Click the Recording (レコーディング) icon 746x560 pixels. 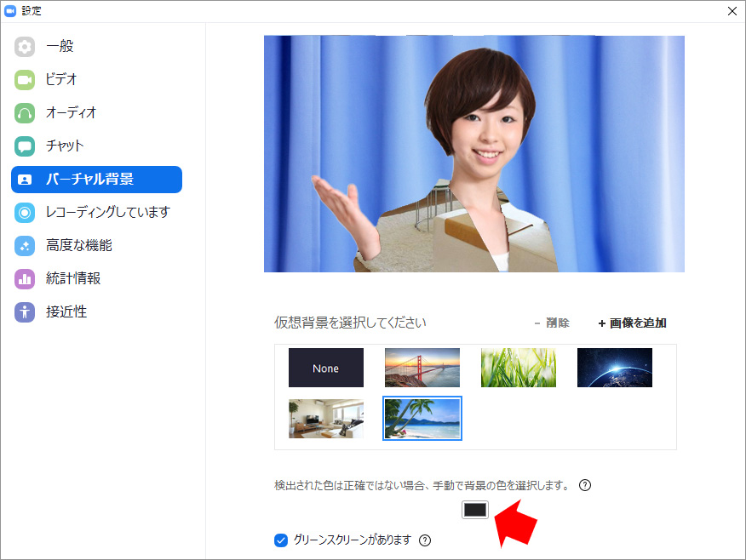coord(25,213)
